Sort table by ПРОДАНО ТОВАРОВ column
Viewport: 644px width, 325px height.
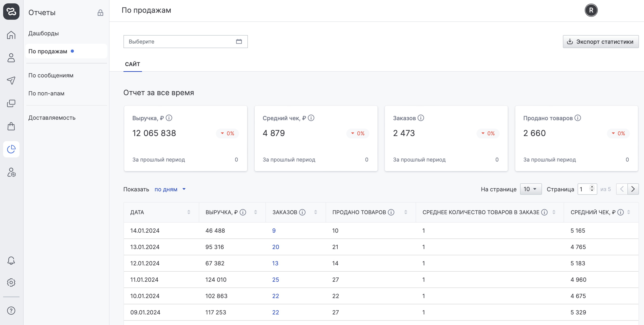[406, 212]
